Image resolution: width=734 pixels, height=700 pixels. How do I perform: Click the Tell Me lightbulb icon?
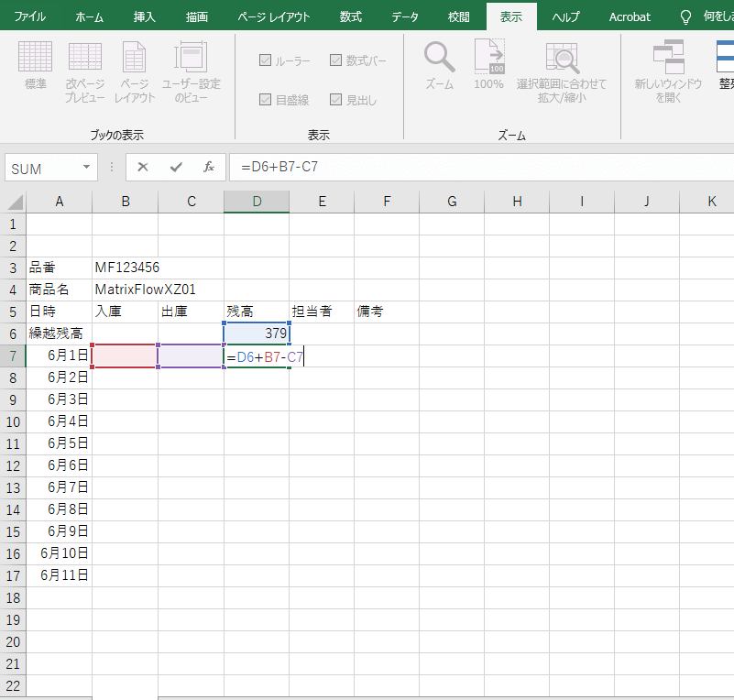[685, 17]
